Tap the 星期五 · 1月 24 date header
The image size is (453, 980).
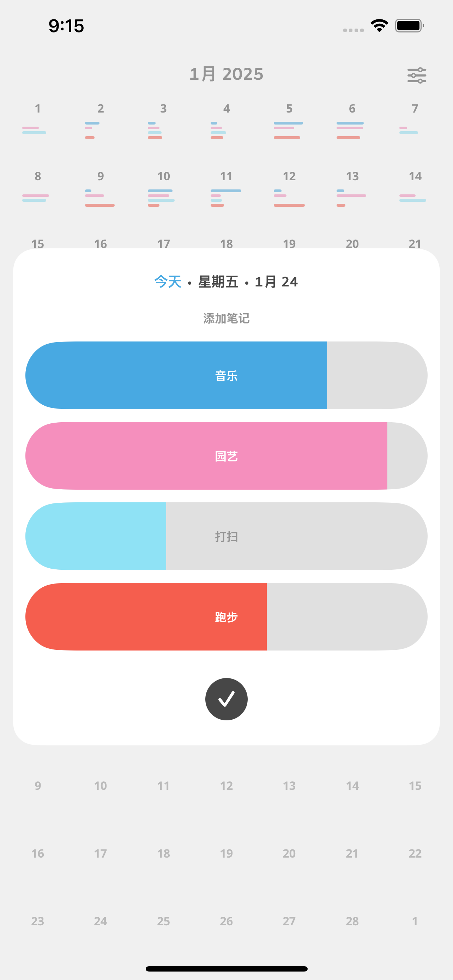(248, 282)
